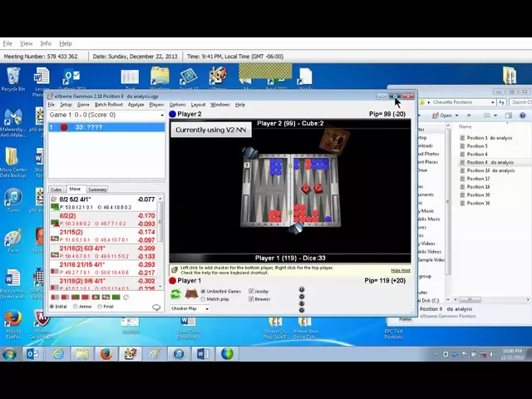Open the Recycle Bin desktop icon
Image resolution: width=532 pixels, height=399 pixels.
tap(13, 80)
